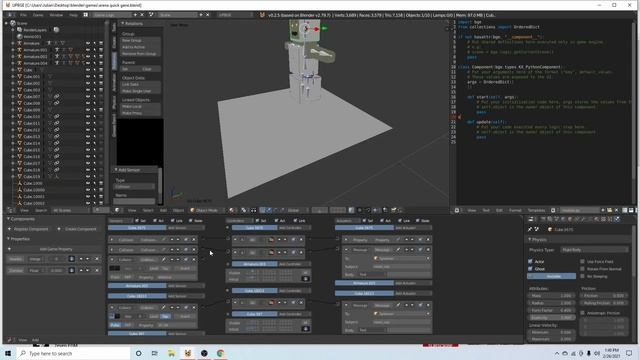Expand the first Collision sensor
Viewport: 640px width, 360px height.
pos(112,240)
